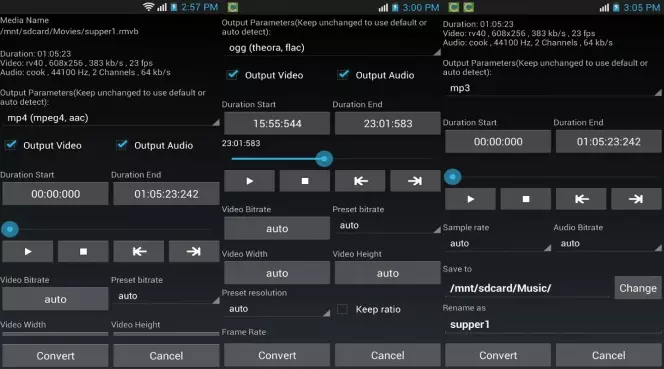Screen dimensions: 664x369
Task: Jump to end marker in ogg screen
Action: [x=415, y=181]
